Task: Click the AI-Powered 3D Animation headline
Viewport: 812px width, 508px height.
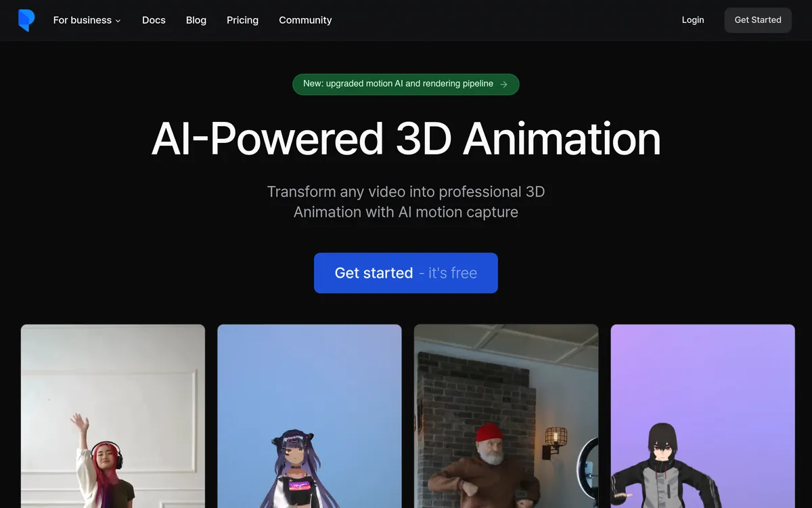Action: tap(406, 139)
